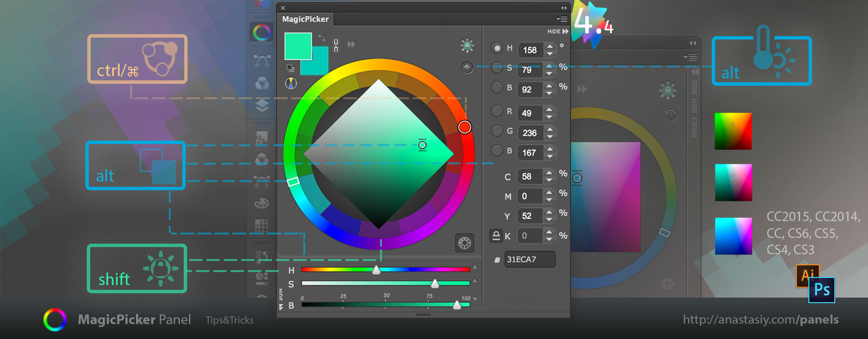Click the default colors icon below foreground swatch
This screenshot has width=868, height=339.
click(x=290, y=68)
